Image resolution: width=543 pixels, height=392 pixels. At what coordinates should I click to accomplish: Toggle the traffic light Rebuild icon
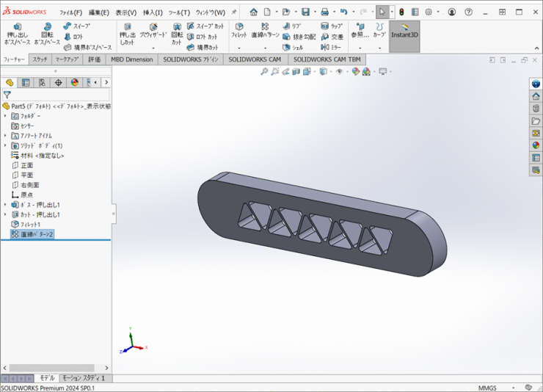[401, 12]
